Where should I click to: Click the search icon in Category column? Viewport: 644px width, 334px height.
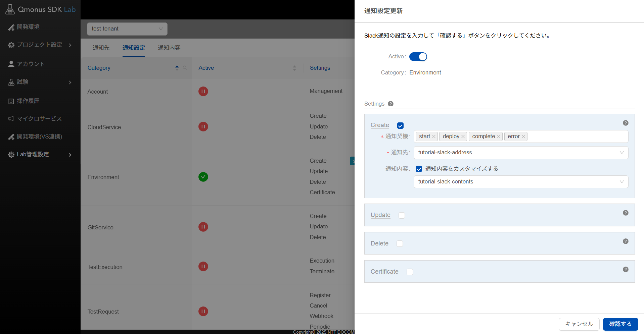[185, 68]
